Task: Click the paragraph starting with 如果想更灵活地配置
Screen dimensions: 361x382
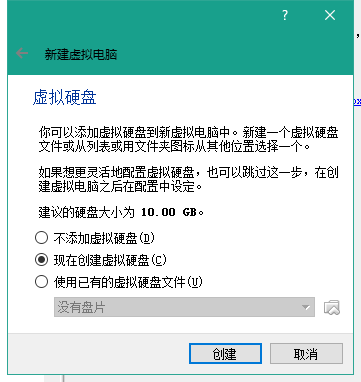Action: pos(188,179)
